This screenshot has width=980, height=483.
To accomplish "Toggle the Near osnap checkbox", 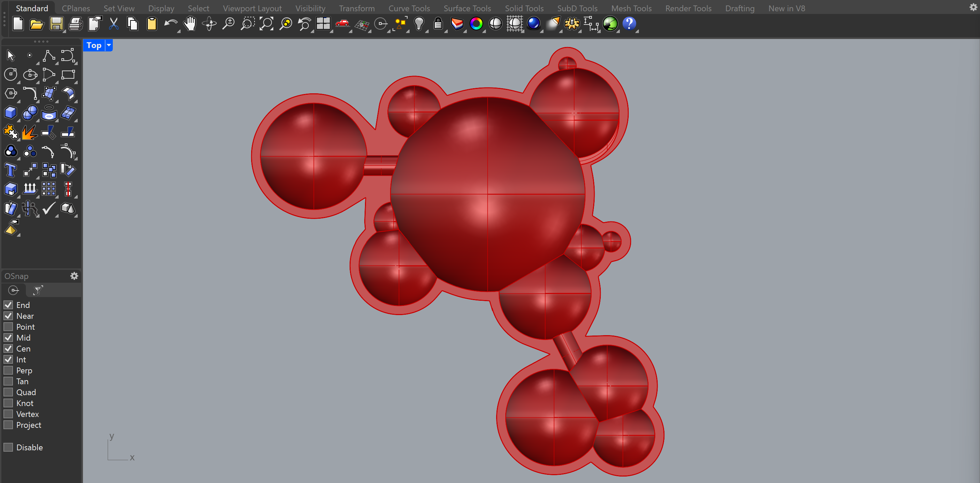I will pyautogui.click(x=8, y=316).
